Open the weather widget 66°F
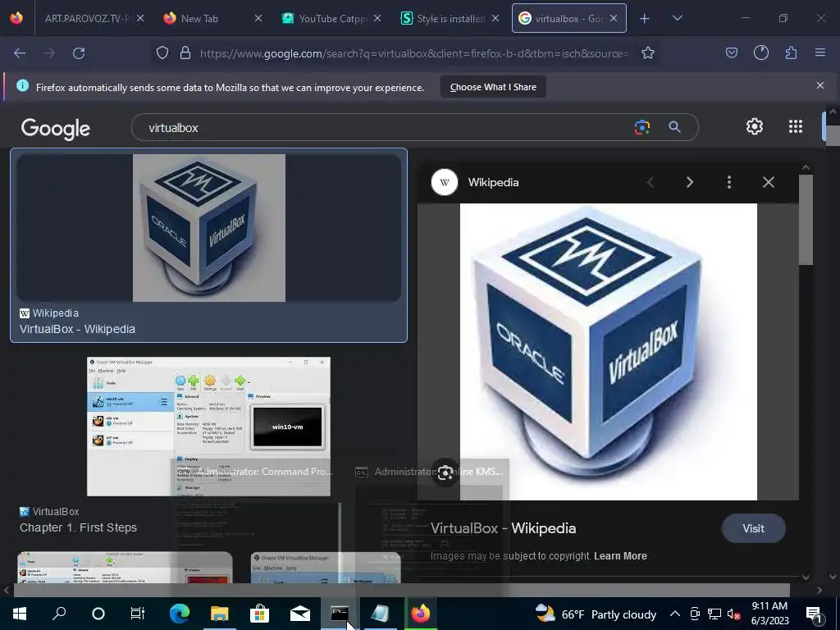 (x=596, y=614)
